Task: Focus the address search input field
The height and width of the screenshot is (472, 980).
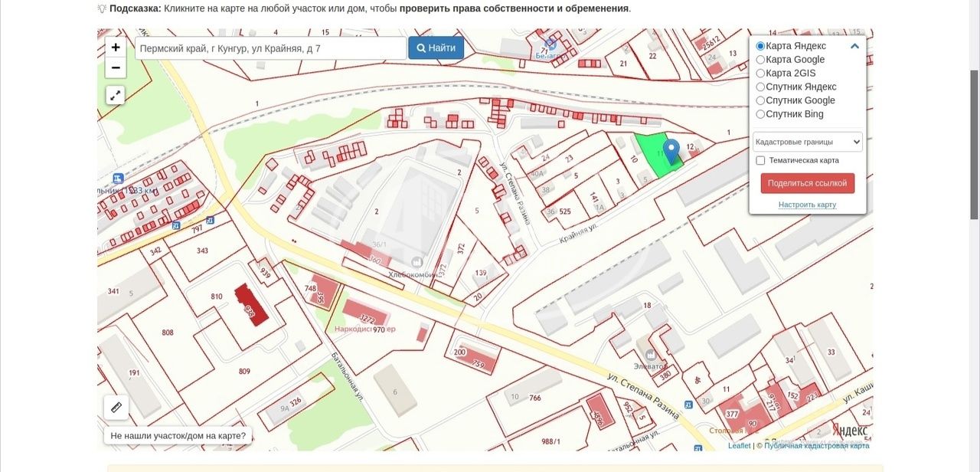Action: click(x=271, y=48)
